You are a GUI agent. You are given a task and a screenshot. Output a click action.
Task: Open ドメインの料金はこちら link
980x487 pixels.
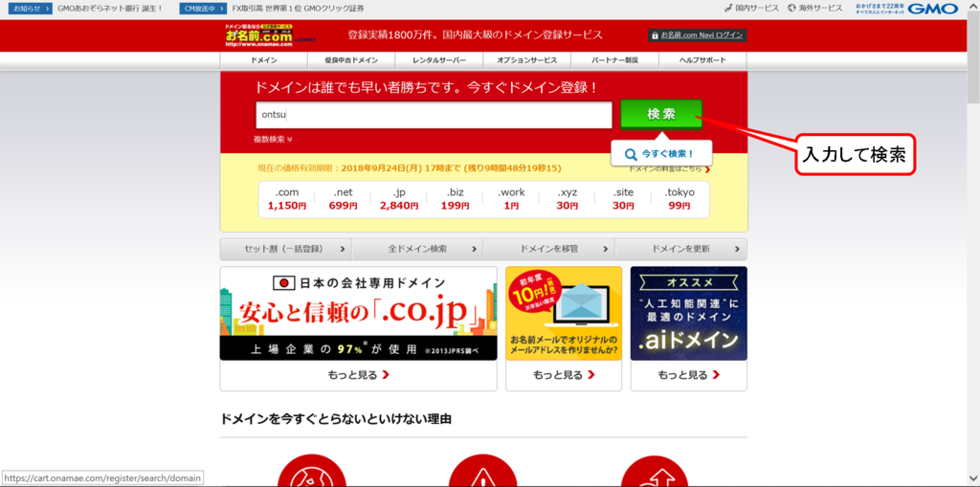669,168
